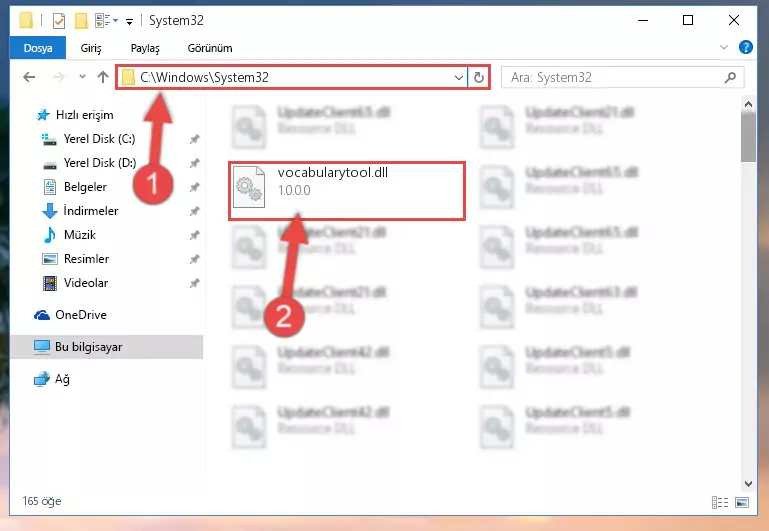
Task: Select the vocabularytool.dll file
Action: (347, 191)
